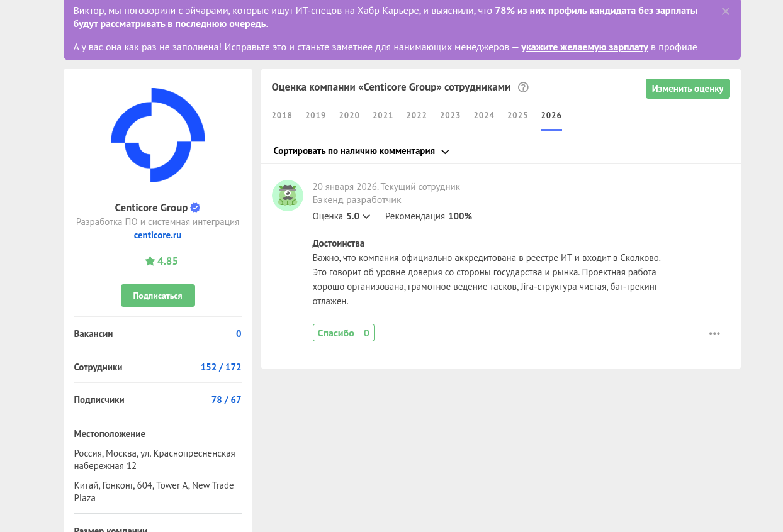Click the verified checkmark badge
Image resolution: width=783 pixels, height=532 pixels.
pyautogui.click(x=195, y=208)
